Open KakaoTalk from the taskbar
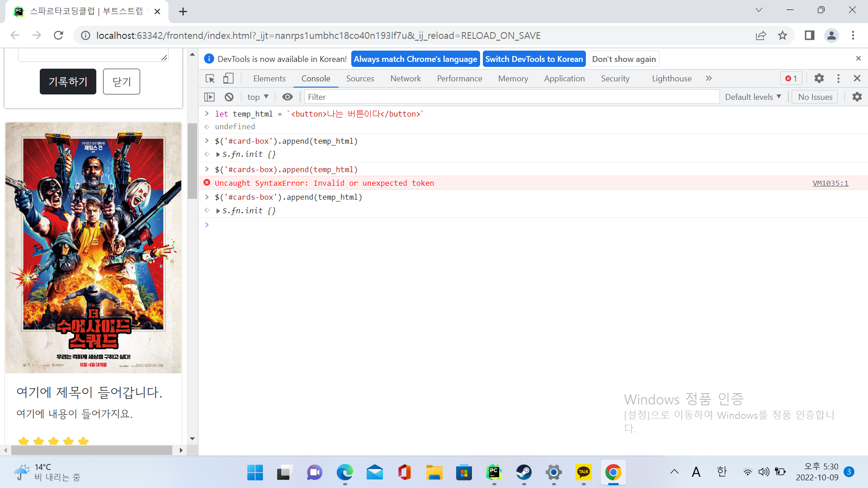 583,473
